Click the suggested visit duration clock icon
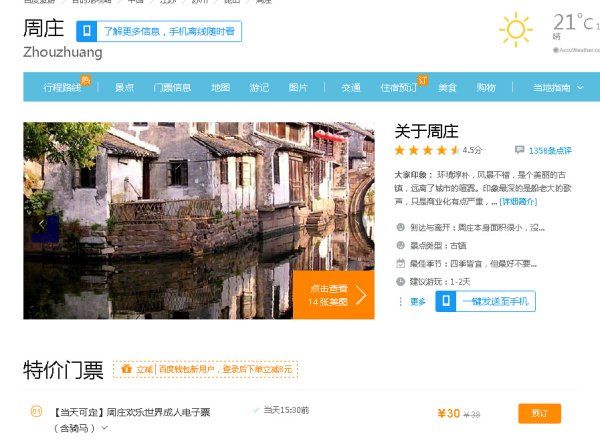 point(401,282)
